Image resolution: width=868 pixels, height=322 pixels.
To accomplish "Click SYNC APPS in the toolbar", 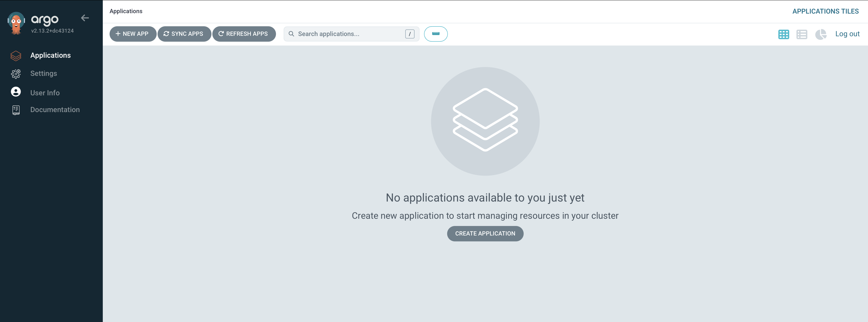I will (x=184, y=34).
